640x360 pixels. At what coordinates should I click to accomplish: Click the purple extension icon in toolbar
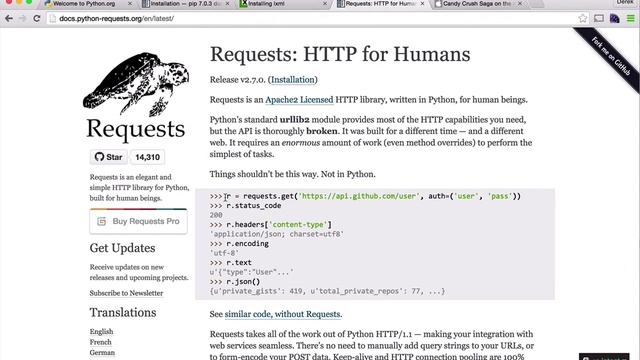[615, 18]
